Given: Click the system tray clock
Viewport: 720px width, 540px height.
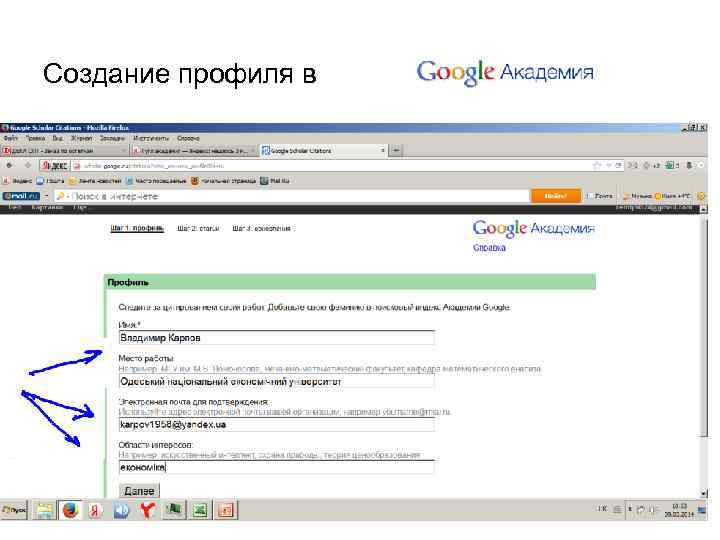Looking at the screenshot, I should pos(679,510).
